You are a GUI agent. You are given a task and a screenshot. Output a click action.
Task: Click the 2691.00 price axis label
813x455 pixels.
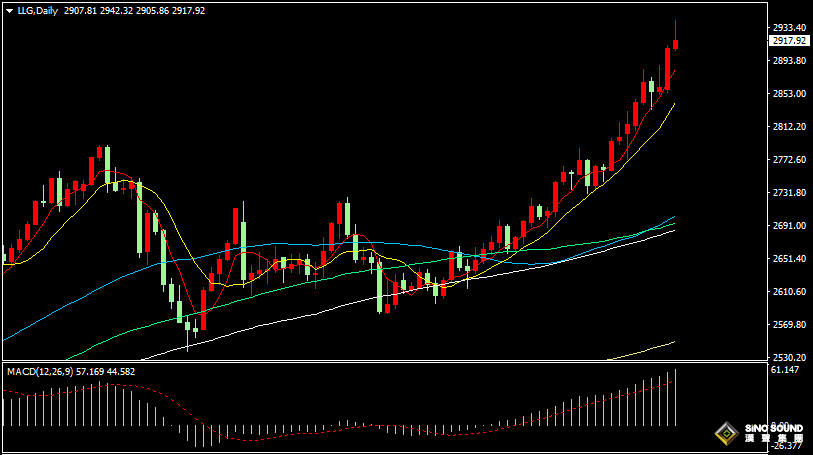(789, 226)
